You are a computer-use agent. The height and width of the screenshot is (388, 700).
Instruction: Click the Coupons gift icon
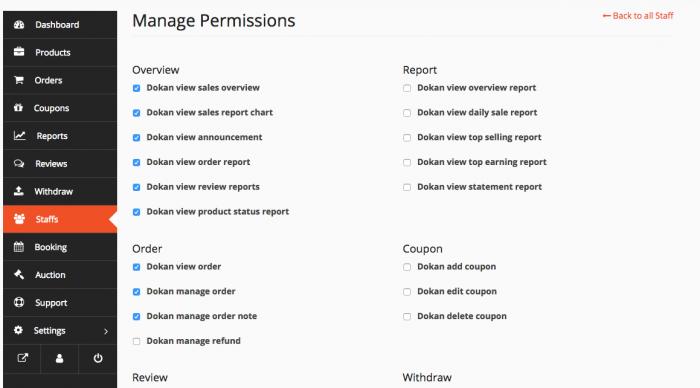coord(18,108)
